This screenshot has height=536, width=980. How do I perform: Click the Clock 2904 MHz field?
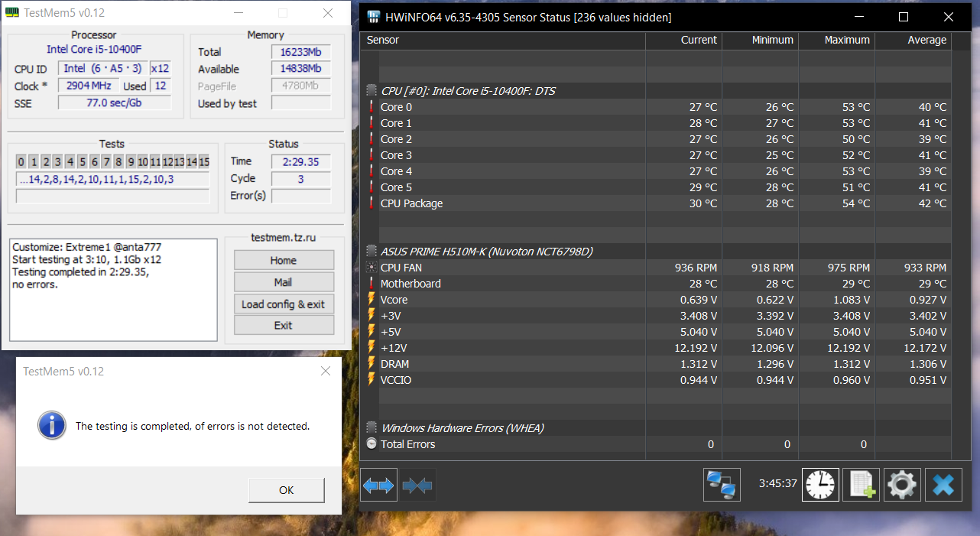[x=89, y=86]
